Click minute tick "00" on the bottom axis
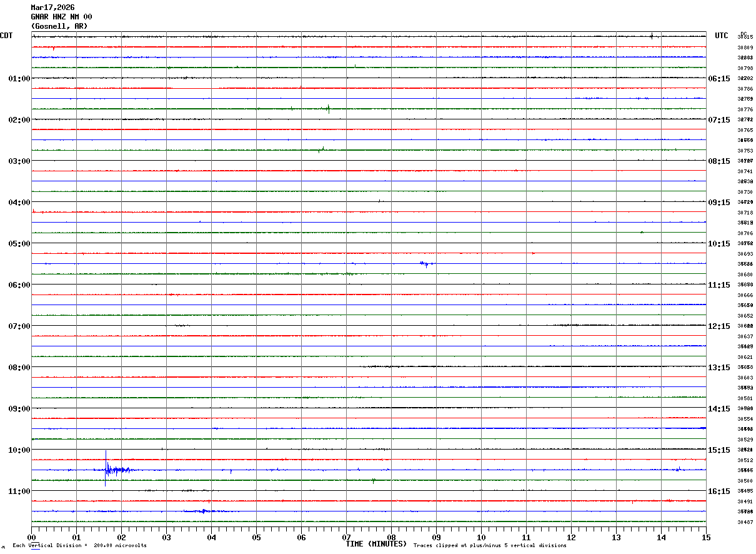 pyautogui.click(x=32, y=537)
